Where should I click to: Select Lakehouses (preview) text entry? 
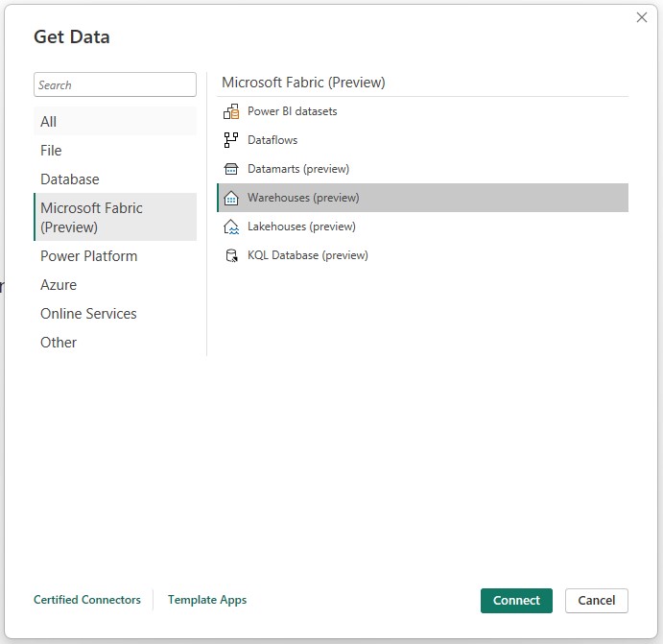tap(301, 227)
